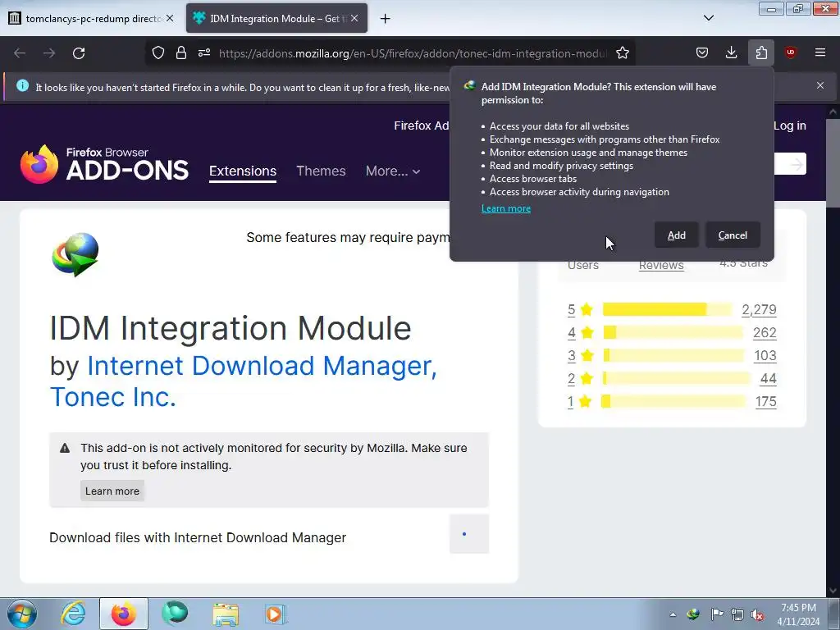
Task: Expand the More... menu
Action: coord(393,171)
